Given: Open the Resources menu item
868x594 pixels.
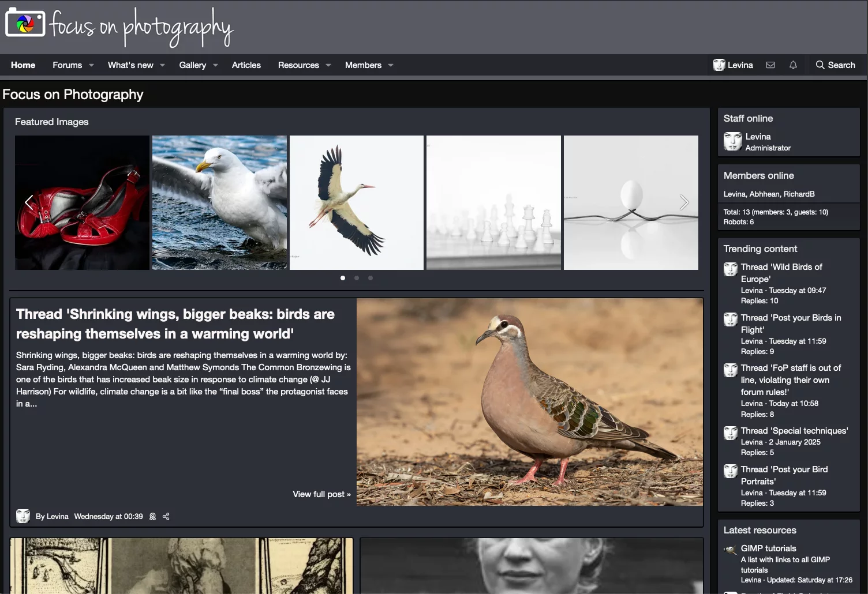Looking at the screenshot, I should pos(298,65).
